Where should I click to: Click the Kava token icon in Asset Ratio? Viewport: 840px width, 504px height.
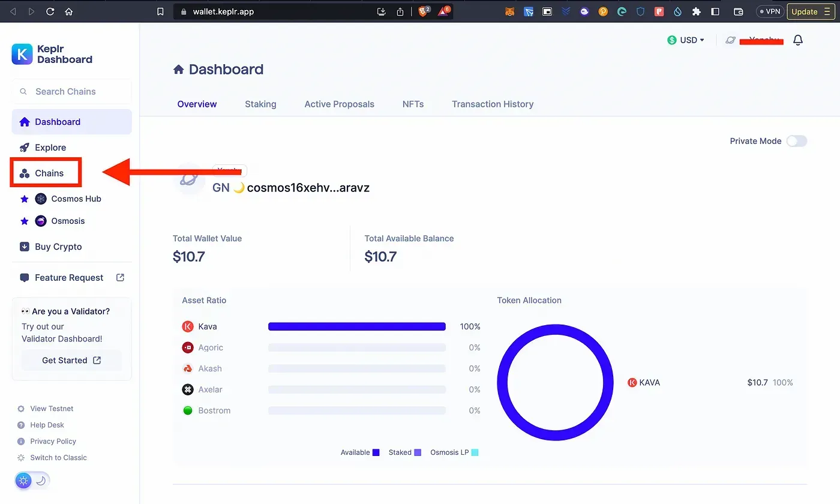(x=188, y=326)
